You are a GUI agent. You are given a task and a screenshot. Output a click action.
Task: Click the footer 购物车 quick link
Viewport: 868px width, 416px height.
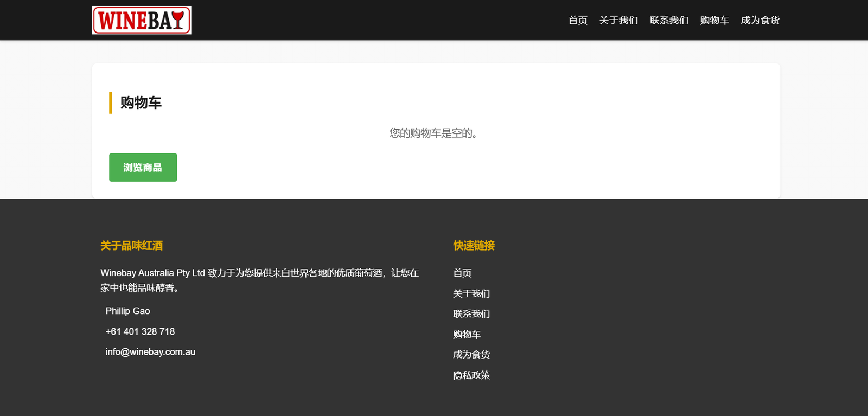[x=467, y=334]
